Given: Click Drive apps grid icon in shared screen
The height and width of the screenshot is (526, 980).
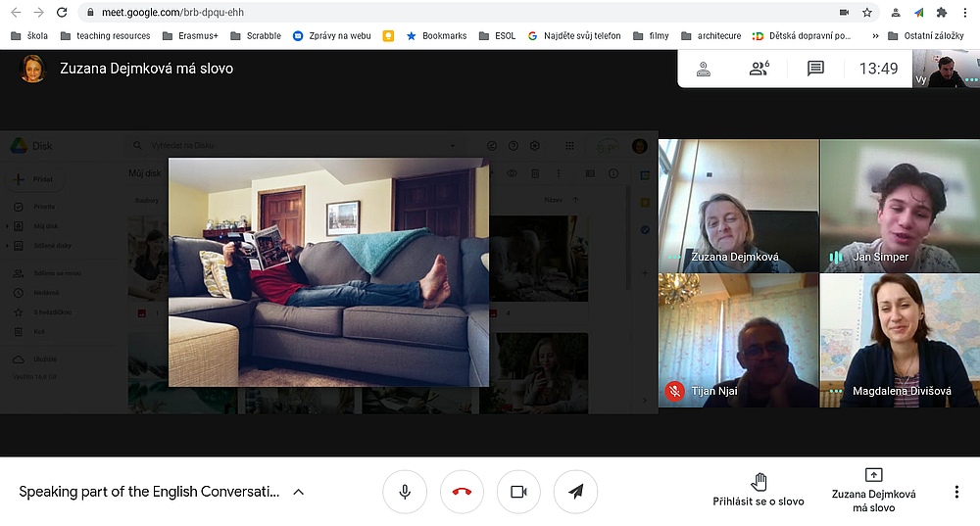Looking at the screenshot, I should [x=569, y=146].
